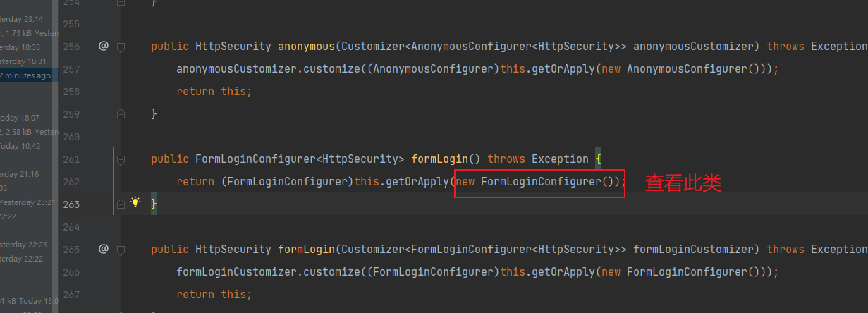The height and width of the screenshot is (313, 868).
Task: Click the red annotation text beside line 262
Action: point(683,183)
